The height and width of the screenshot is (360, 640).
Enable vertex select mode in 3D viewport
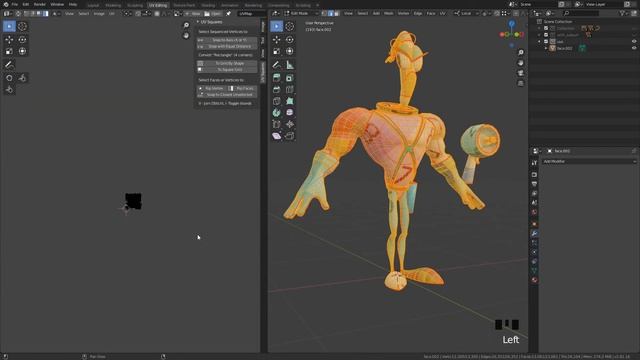pos(324,13)
